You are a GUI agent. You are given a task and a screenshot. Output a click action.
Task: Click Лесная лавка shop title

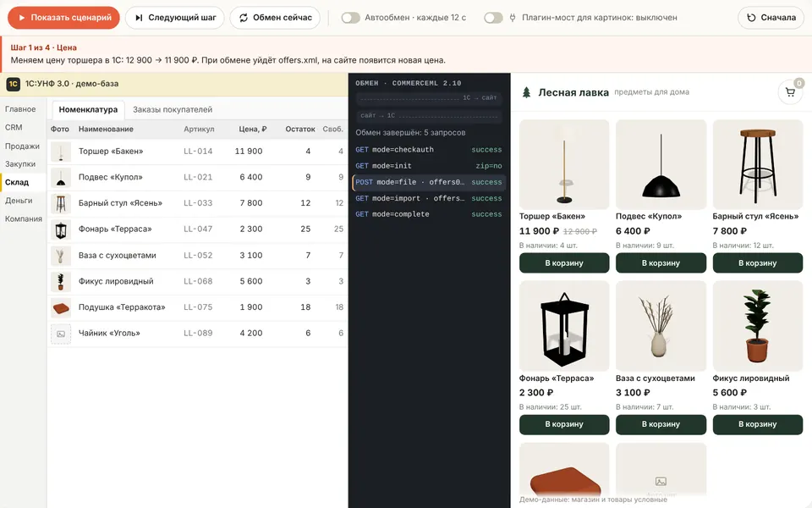click(573, 93)
